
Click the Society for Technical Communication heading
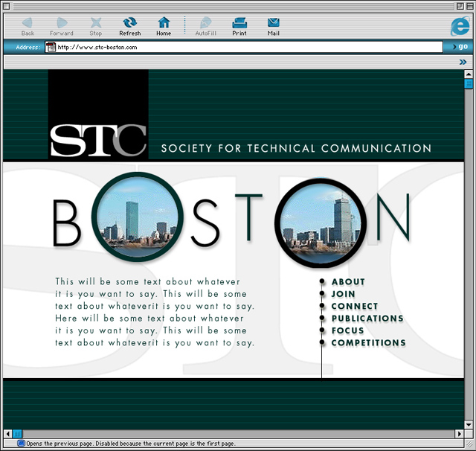[296, 148]
